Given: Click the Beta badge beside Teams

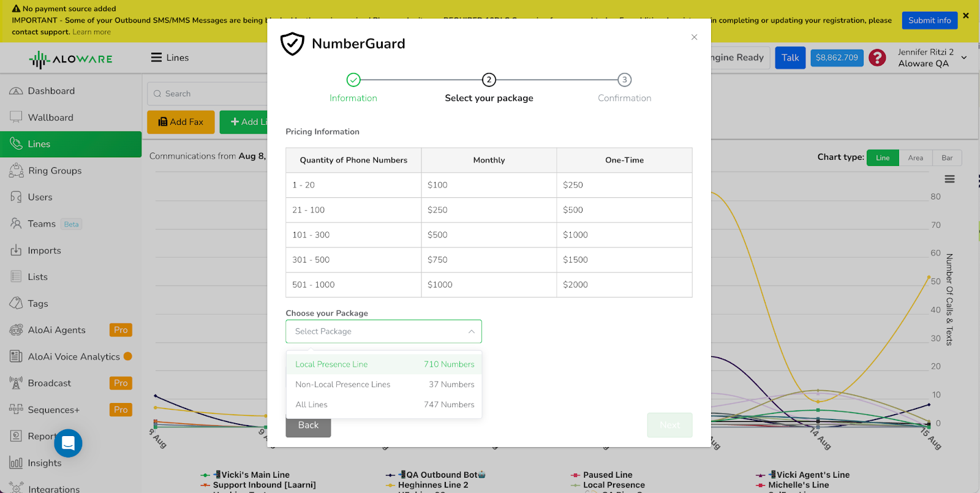Looking at the screenshot, I should tap(72, 224).
